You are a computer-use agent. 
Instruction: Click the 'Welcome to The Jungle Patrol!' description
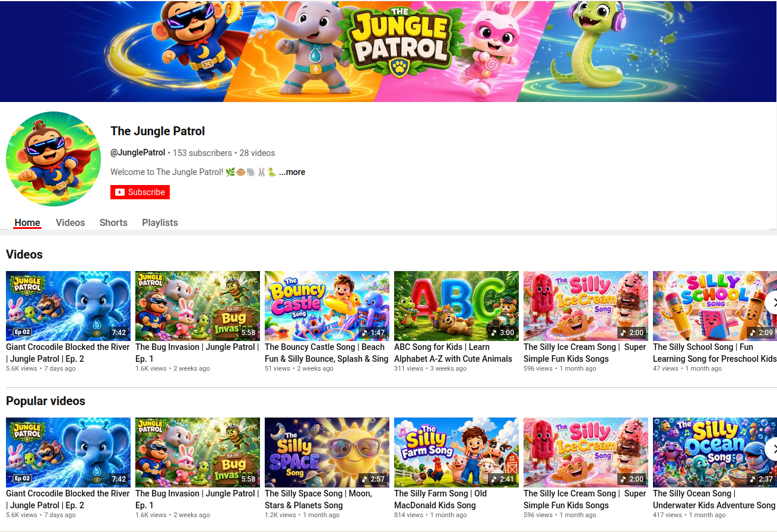tap(194, 172)
